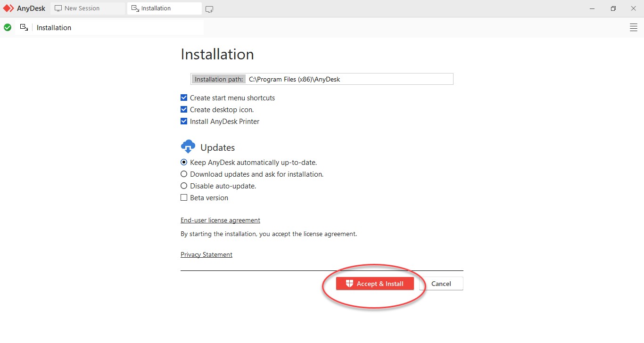Image resolution: width=644 pixels, height=343 pixels.
Task: Click the Cancel button
Action: point(441,284)
